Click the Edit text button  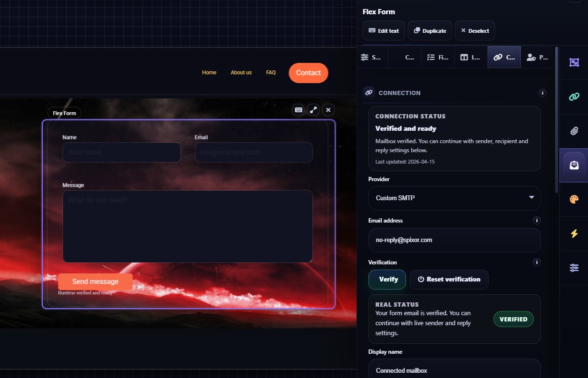point(384,30)
